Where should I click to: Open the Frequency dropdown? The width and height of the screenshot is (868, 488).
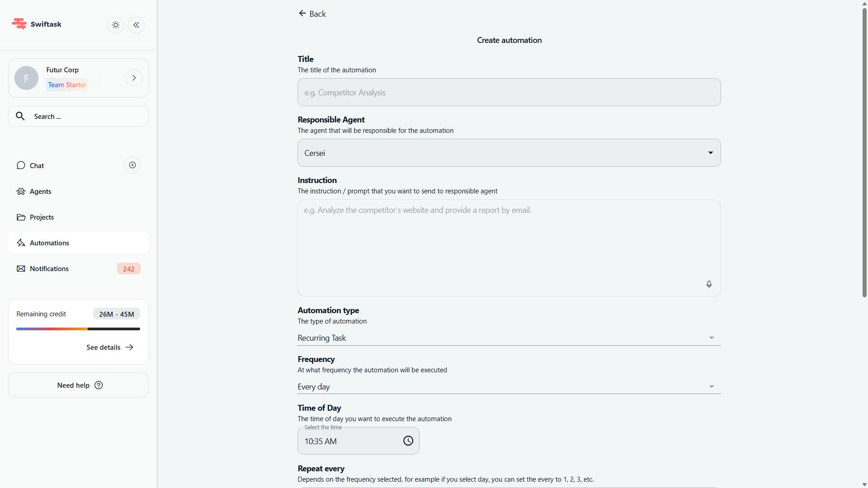coord(509,387)
